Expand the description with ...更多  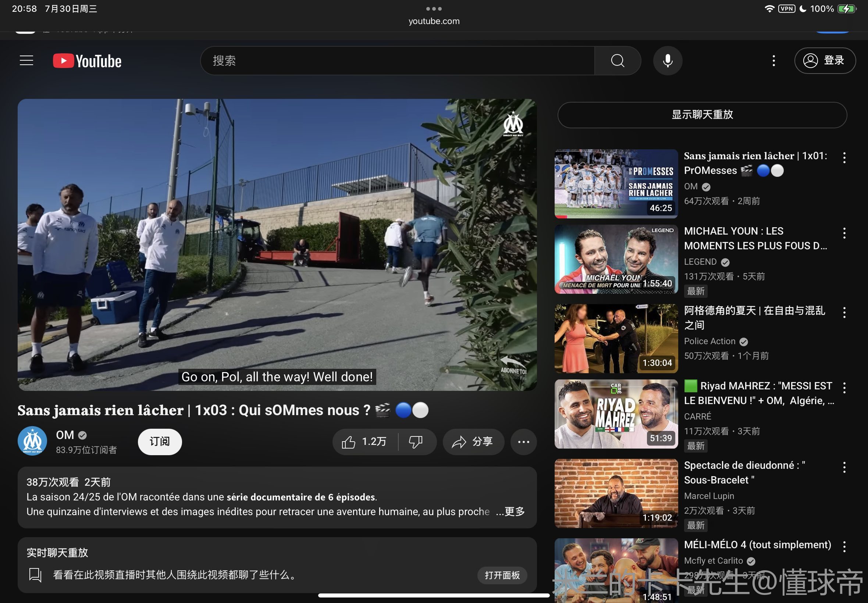[511, 511]
